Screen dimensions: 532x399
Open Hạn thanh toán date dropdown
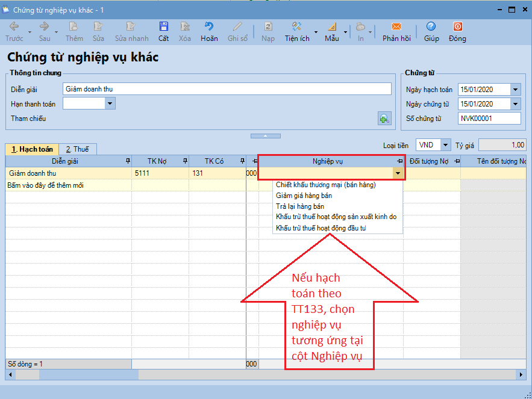point(110,104)
